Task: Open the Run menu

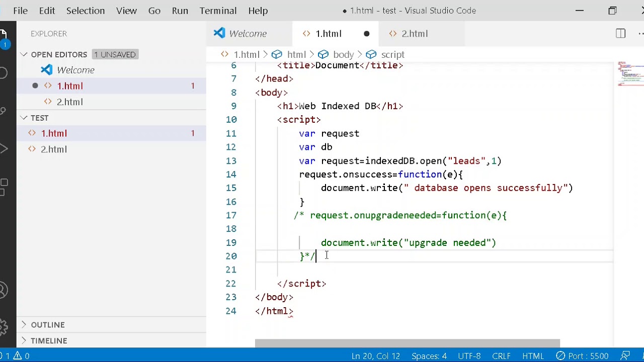Action: click(x=180, y=11)
